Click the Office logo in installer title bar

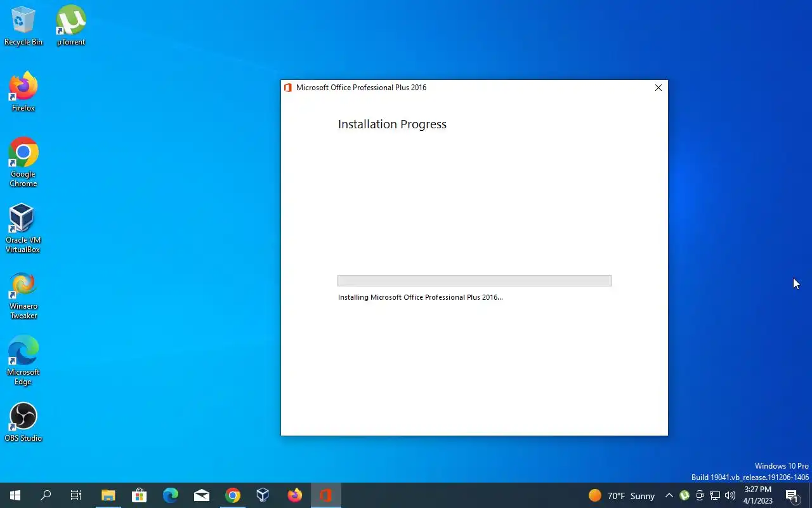(288, 88)
